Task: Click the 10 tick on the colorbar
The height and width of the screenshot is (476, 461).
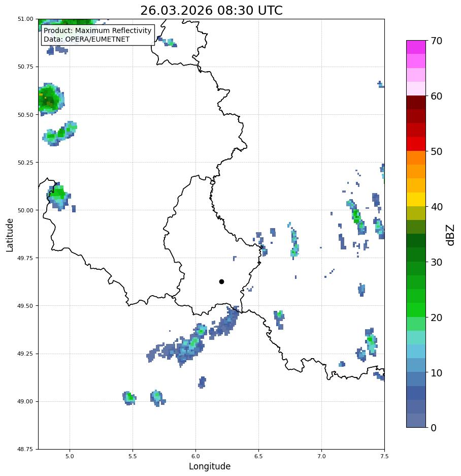Action: tap(437, 373)
